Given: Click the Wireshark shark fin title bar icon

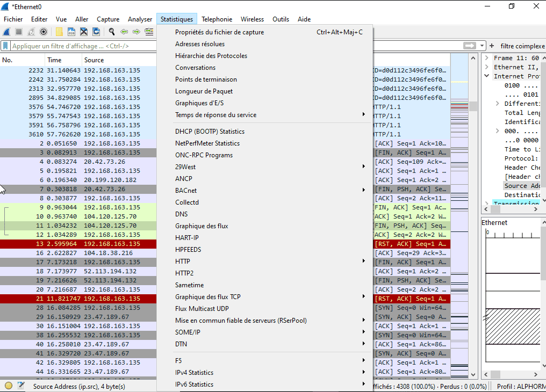Looking at the screenshot, I should (x=5, y=6).
